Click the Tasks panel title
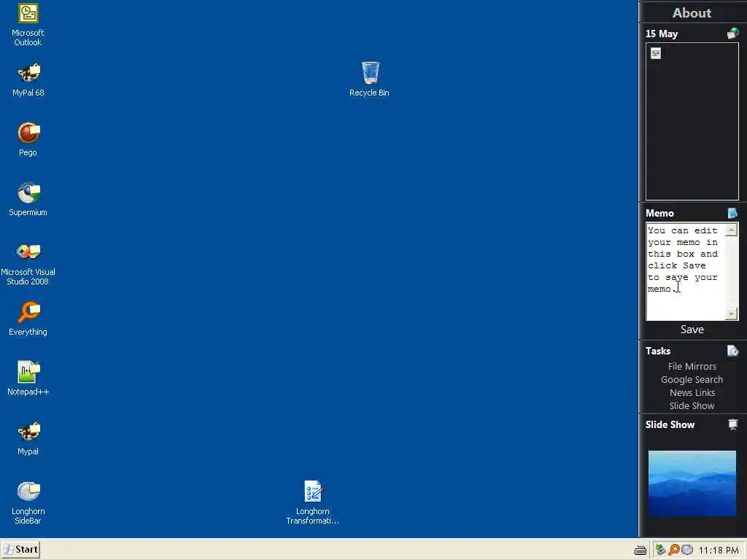 (658, 351)
